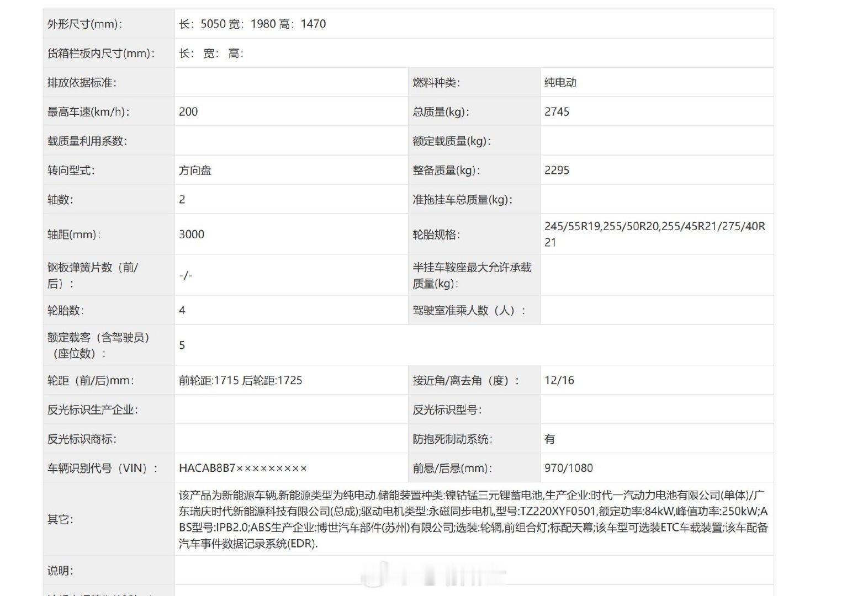This screenshot has width=868, height=596.
Task: Click the 轴距(mm) label
Action: click(74, 234)
